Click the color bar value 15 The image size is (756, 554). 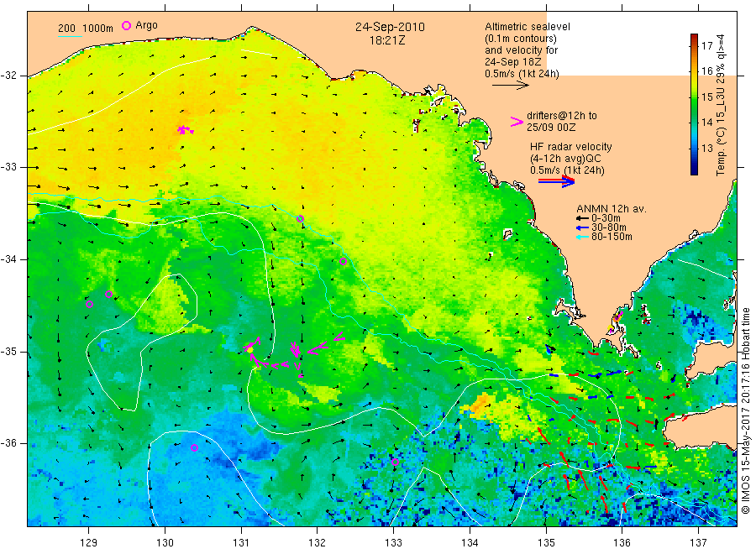tap(706, 97)
